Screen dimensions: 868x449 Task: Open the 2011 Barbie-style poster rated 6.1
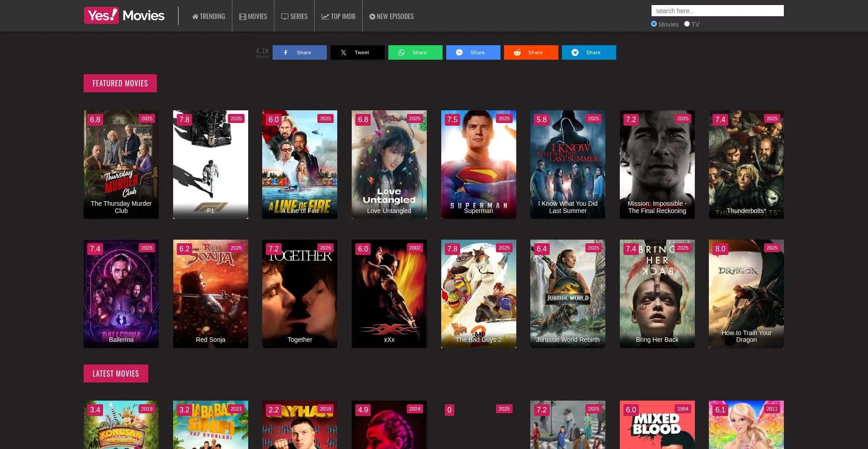click(746, 425)
